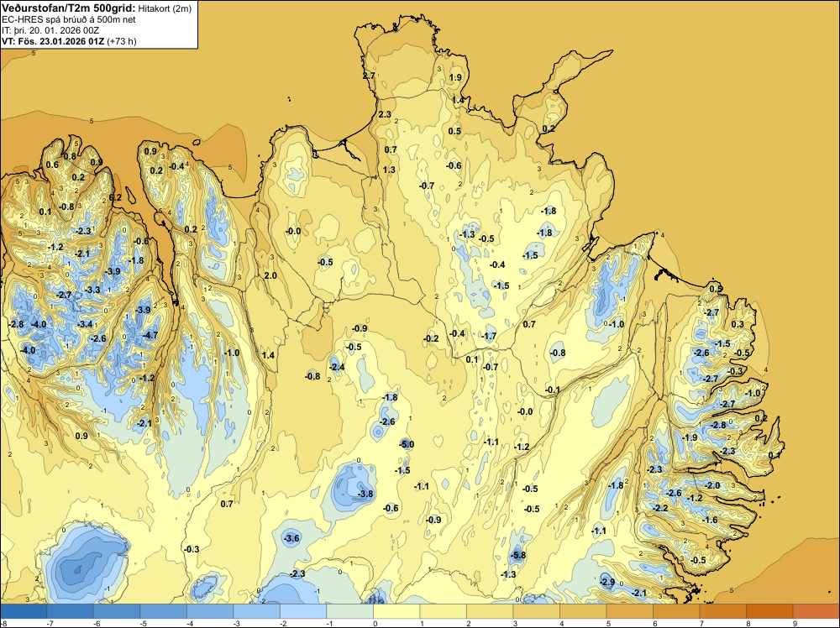Click the 'VT: Fös. 23.01.2026 01Z' valid time
The image size is (840, 628).
(53, 41)
